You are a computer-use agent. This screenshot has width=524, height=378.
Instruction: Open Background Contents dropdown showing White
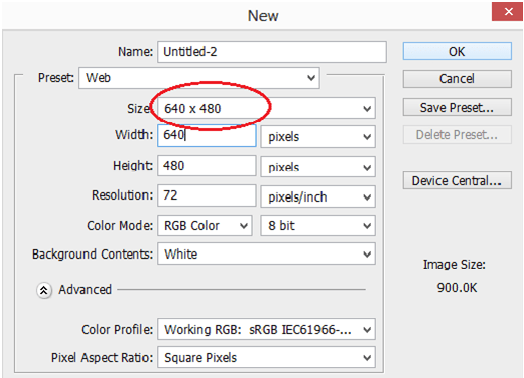(x=266, y=254)
